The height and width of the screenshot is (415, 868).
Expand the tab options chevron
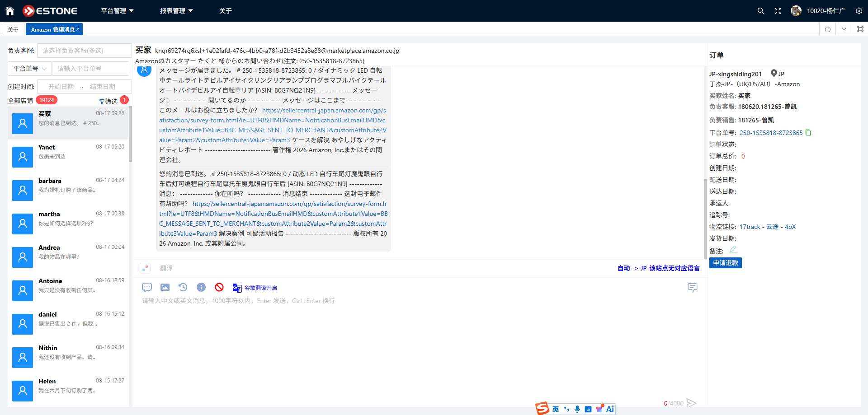844,29
